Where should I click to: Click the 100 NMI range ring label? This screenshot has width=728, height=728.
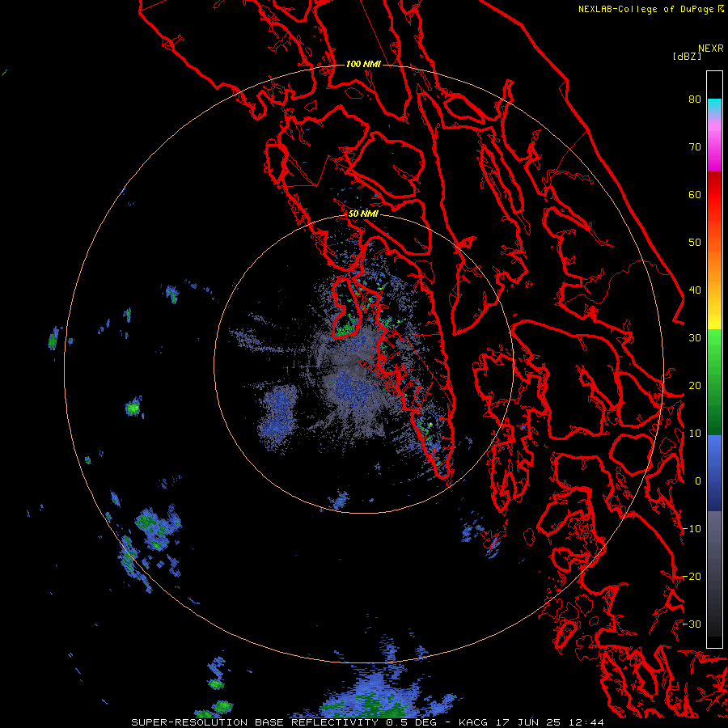(x=363, y=64)
